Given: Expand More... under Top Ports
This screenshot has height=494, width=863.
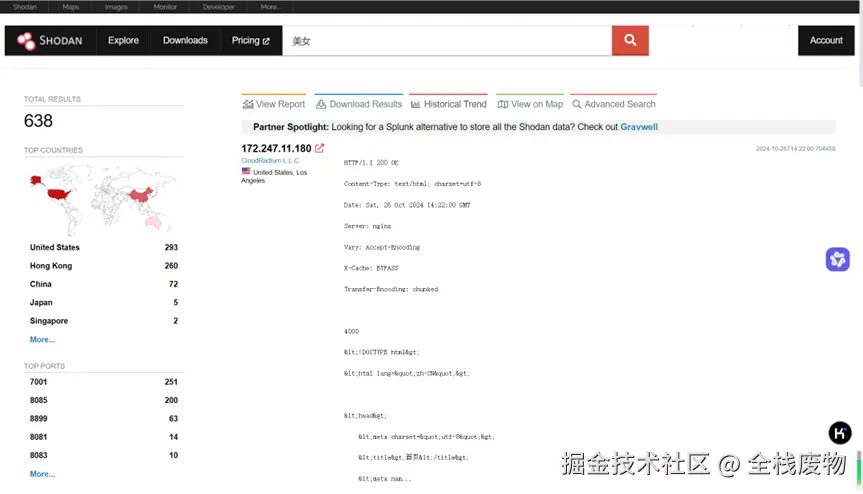Looking at the screenshot, I should [42, 474].
